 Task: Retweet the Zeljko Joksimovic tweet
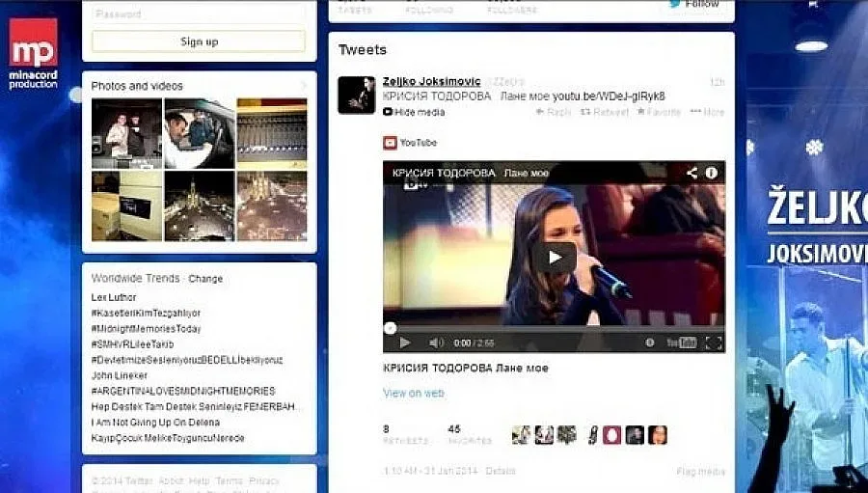click(605, 112)
